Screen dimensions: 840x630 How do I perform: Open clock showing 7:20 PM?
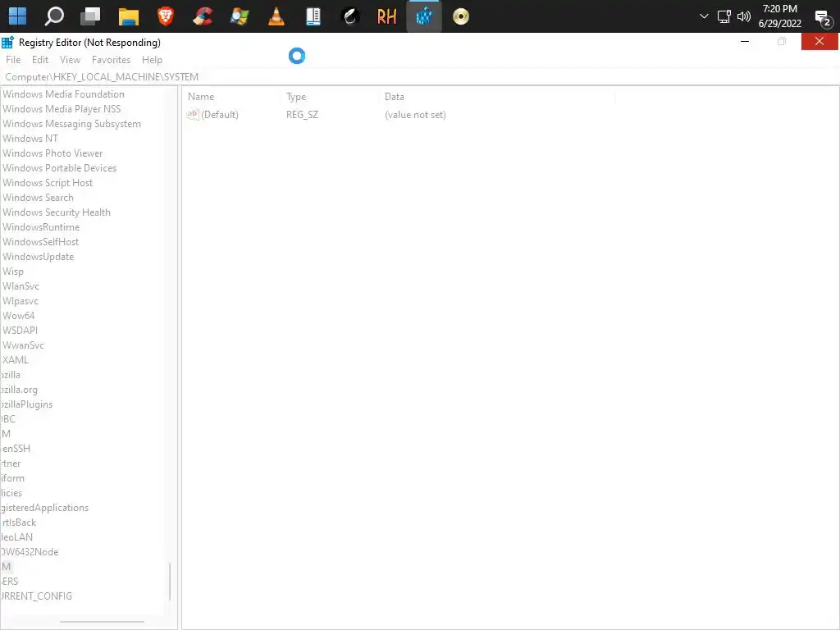[779, 16]
